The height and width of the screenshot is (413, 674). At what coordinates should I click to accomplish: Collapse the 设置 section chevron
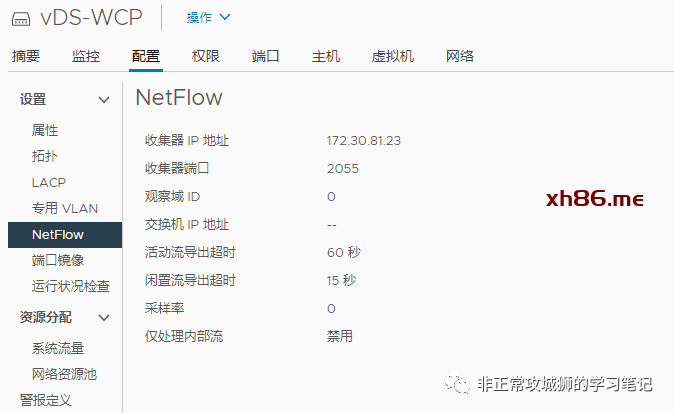click(x=104, y=99)
